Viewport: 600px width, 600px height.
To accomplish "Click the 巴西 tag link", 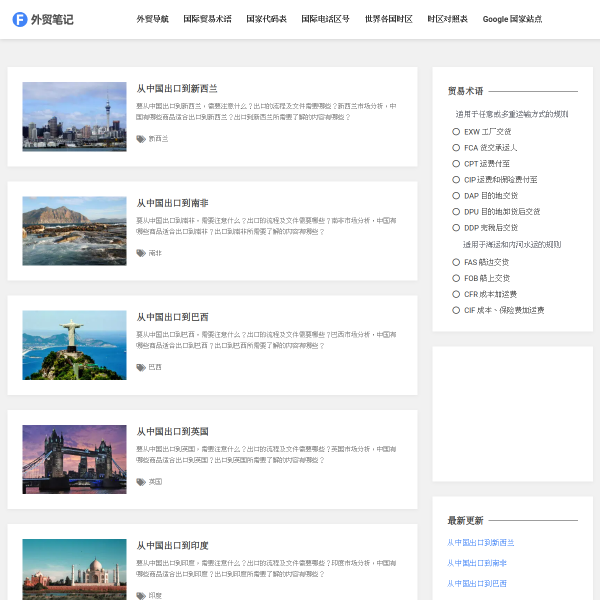I will point(155,367).
